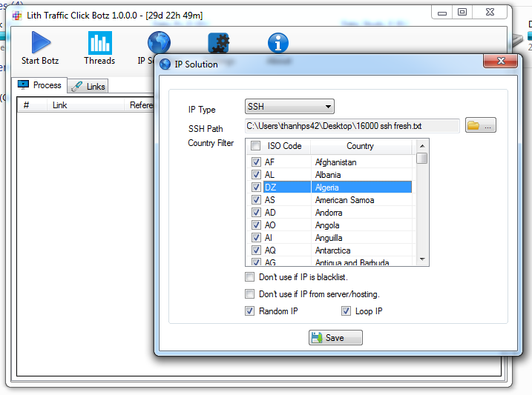Maximize the Lith Traffic Click Botz window
The height and width of the screenshot is (395, 532).
[x=462, y=13]
